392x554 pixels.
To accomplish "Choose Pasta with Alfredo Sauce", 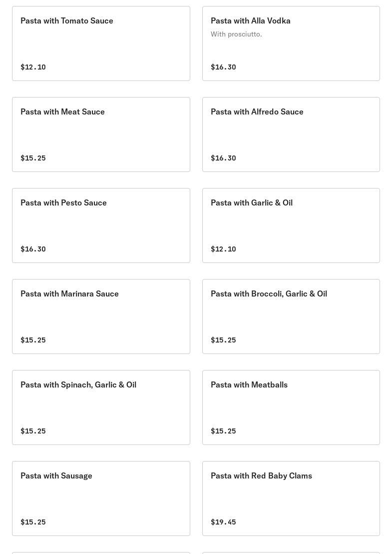I will coord(291,134).
